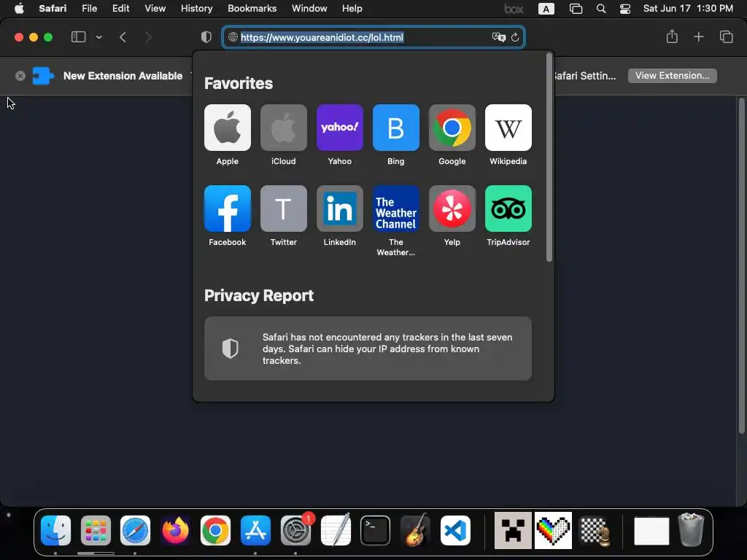Open App Store from the Dock

point(255,531)
